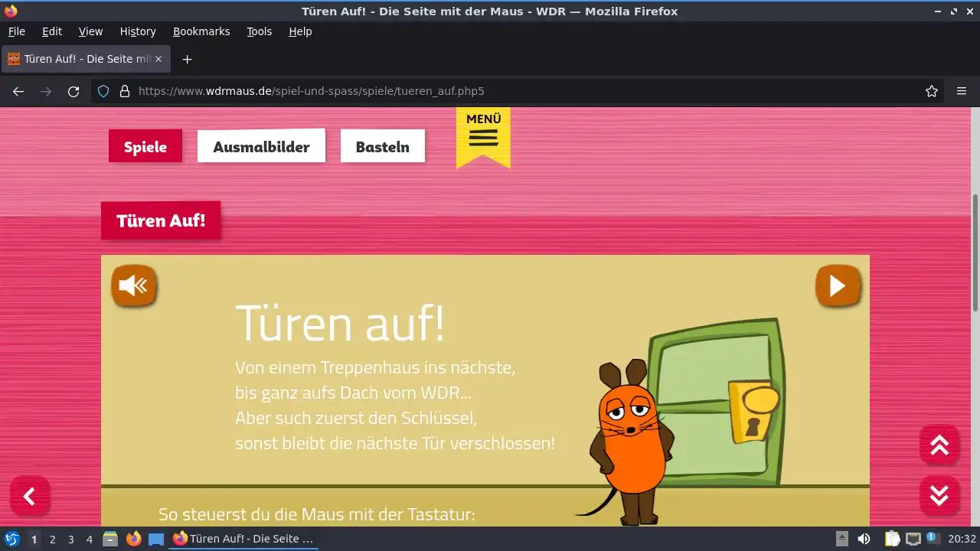The width and height of the screenshot is (980, 551).
Task: Click the Firefox logo in title bar
Action: (11, 11)
